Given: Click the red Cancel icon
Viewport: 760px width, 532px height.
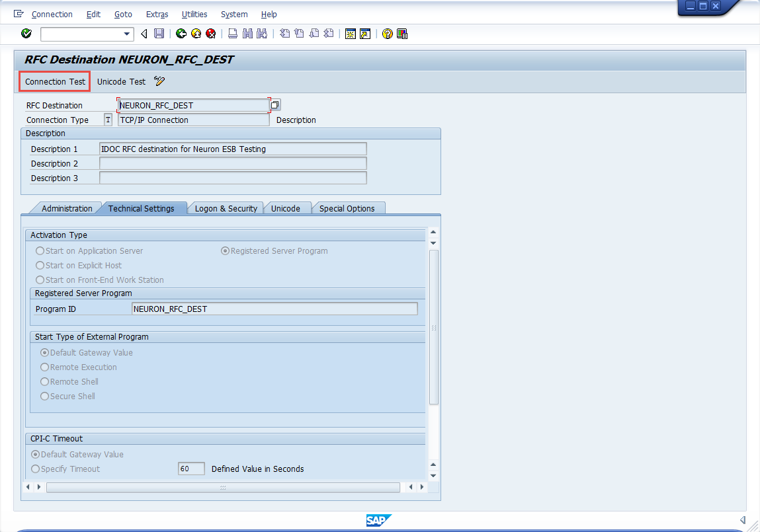Looking at the screenshot, I should [210, 34].
